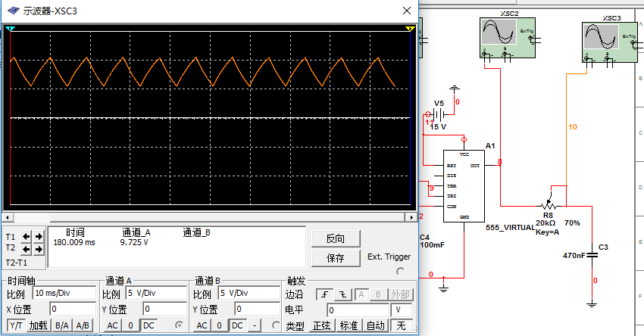
Task: Set Channel A coupling to AC
Action: 113,325
